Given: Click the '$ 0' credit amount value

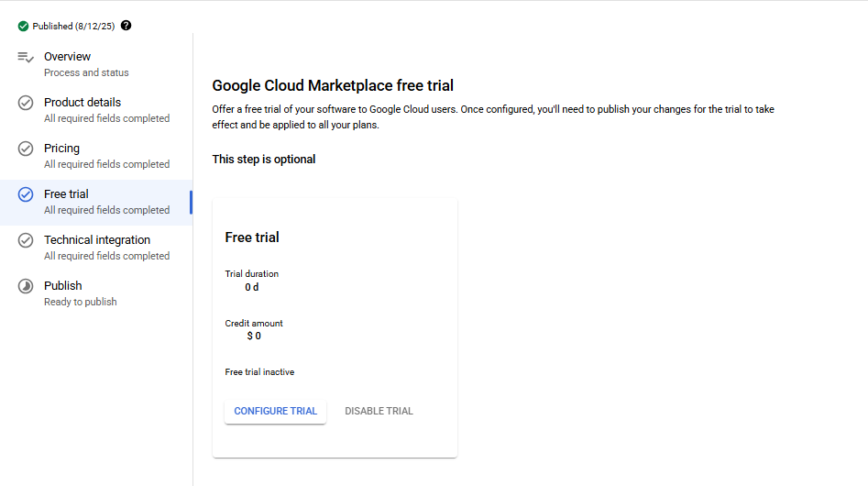Looking at the screenshot, I should 254,336.
